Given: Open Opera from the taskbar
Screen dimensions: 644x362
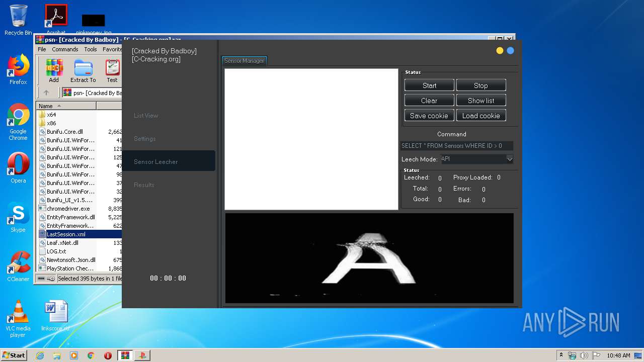Looking at the screenshot, I should point(108,355).
